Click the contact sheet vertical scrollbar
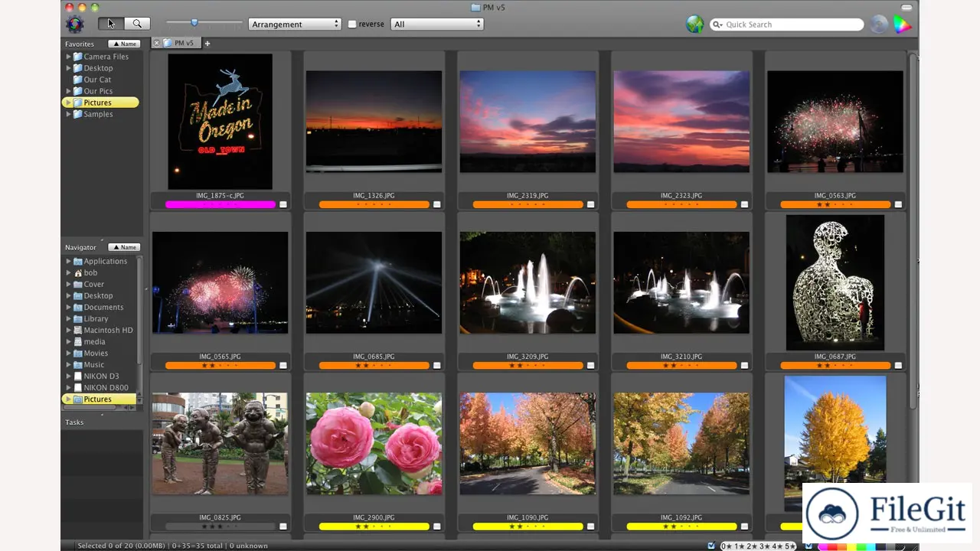The height and width of the screenshot is (551, 980). (x=913, y=230)
